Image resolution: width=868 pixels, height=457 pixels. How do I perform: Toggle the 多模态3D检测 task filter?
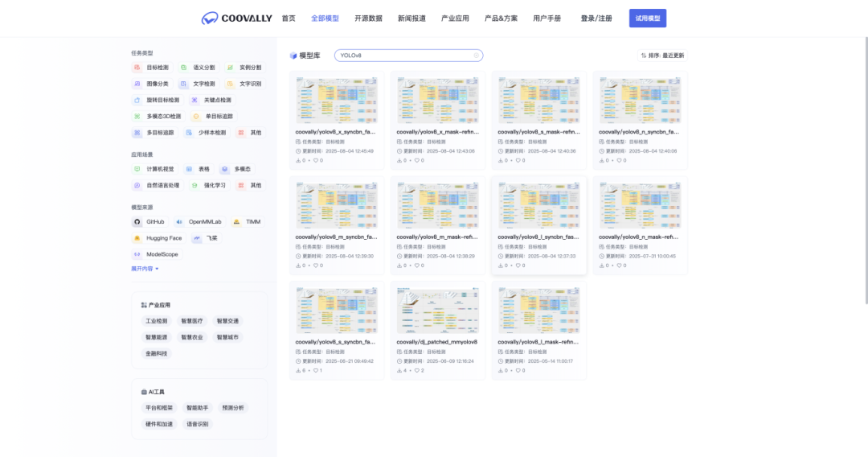(158, 117)
